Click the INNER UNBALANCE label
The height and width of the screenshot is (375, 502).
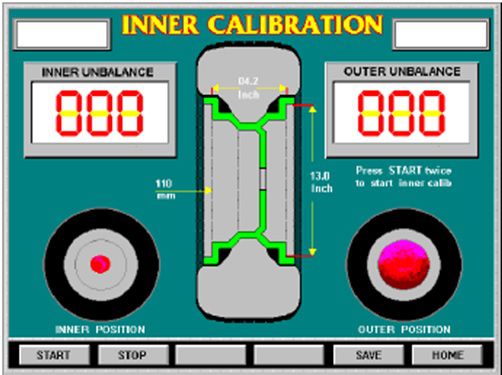click(98, 72)
